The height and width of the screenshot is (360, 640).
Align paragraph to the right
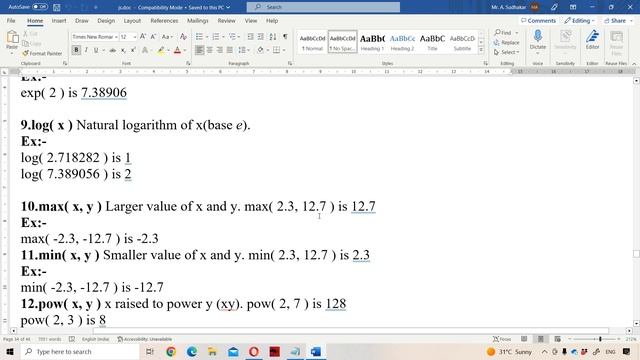220,50
